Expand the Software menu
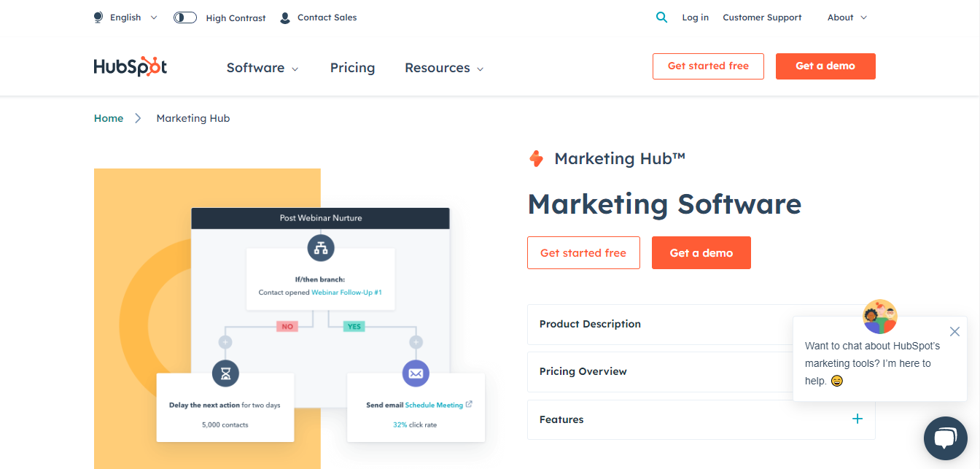 [x=262, y=68]
